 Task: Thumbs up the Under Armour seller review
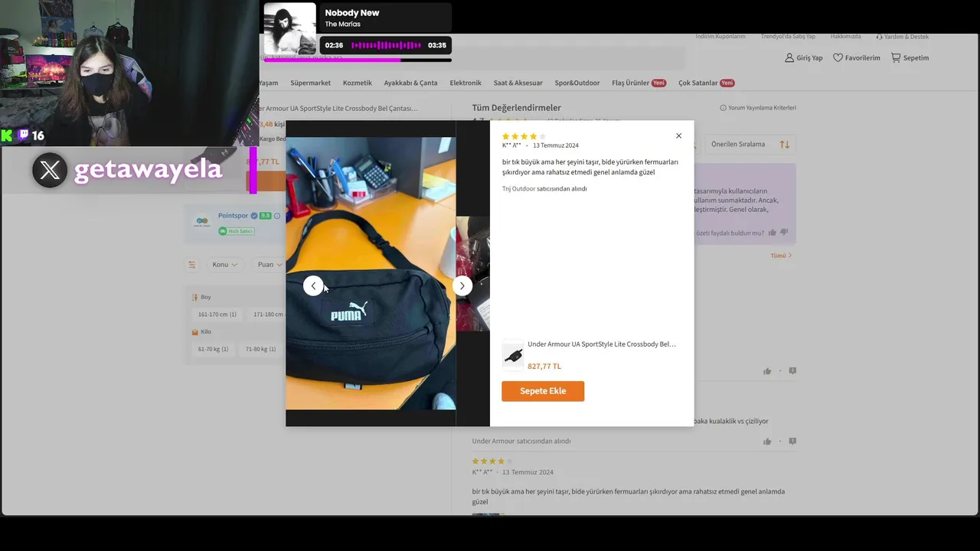coord(767,442)
